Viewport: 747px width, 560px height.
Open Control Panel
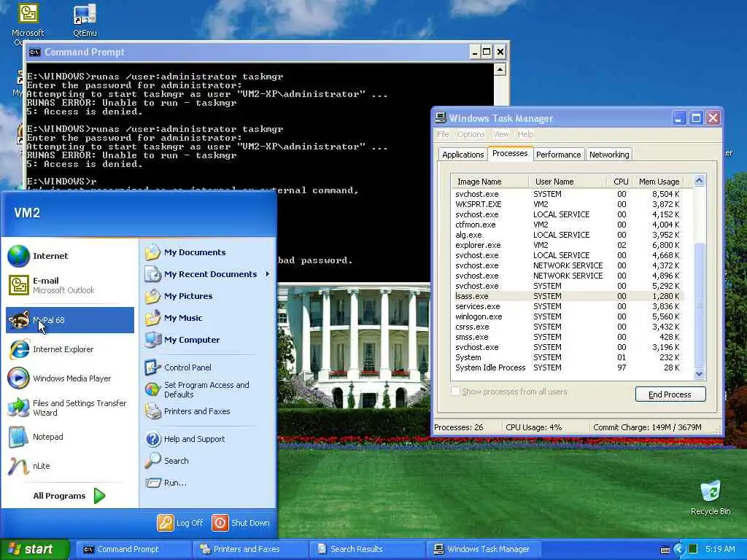[x=208, y=367]
